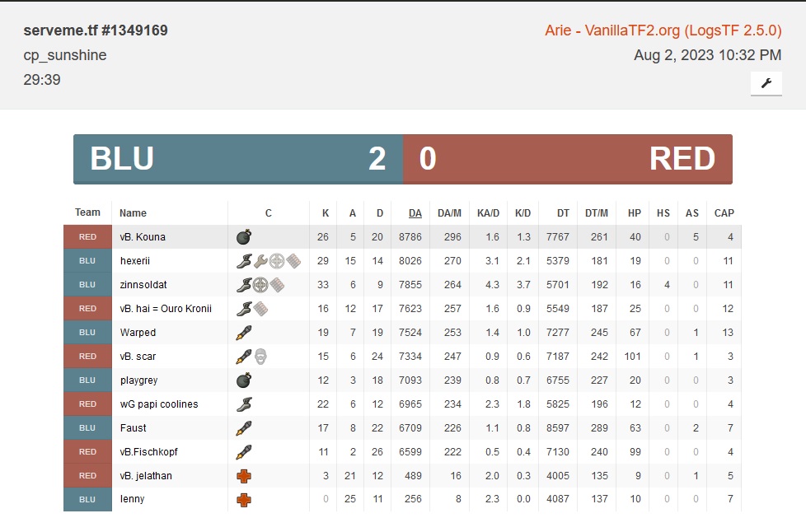Open player zinnsoldat's name
Viewport: 806px width, 532px height.
pyautogui.click(x=143, y=285)
